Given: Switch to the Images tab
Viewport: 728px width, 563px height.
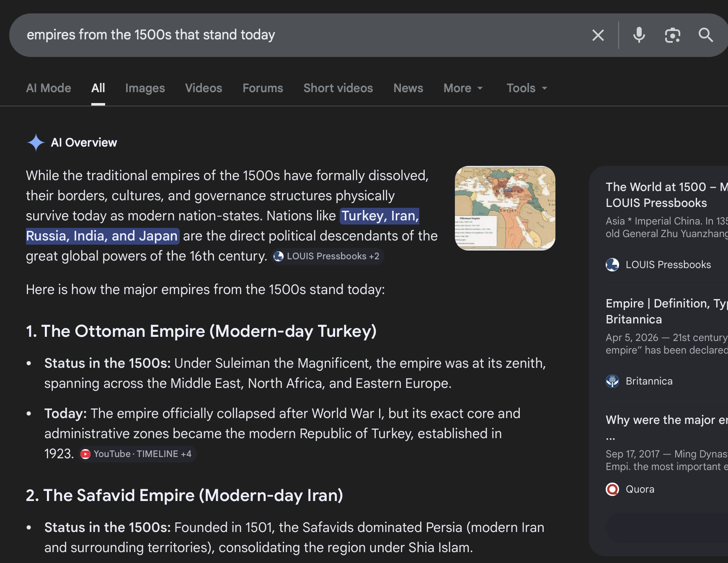Looking at the screenshot, I should (x=145, y=88).
